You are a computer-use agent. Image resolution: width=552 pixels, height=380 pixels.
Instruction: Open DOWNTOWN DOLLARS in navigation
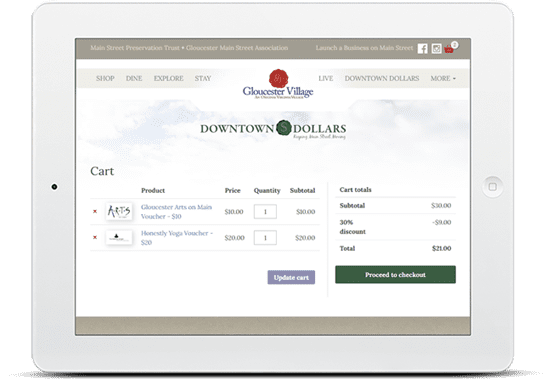coord(382,78)
